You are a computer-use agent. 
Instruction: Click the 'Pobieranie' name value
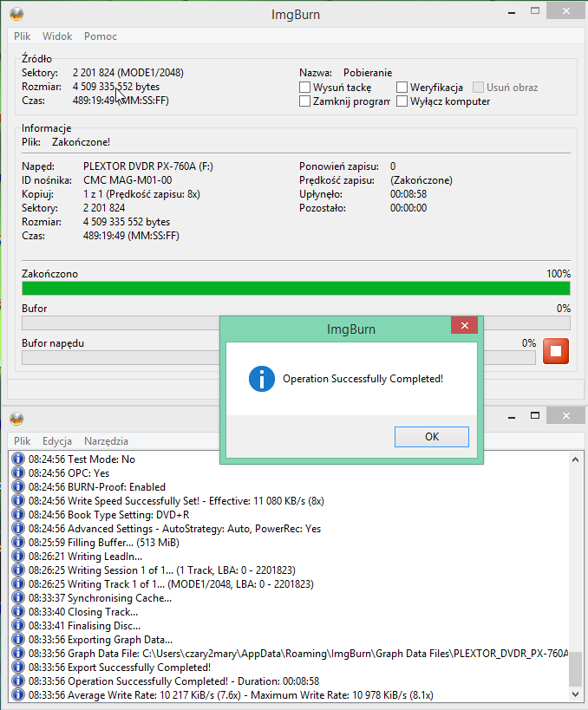pyautogui.click(x=368, y=73)
